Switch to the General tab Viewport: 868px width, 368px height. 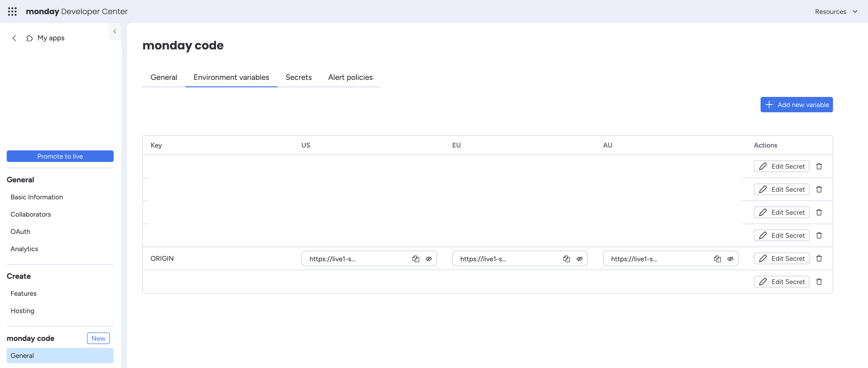164,77
